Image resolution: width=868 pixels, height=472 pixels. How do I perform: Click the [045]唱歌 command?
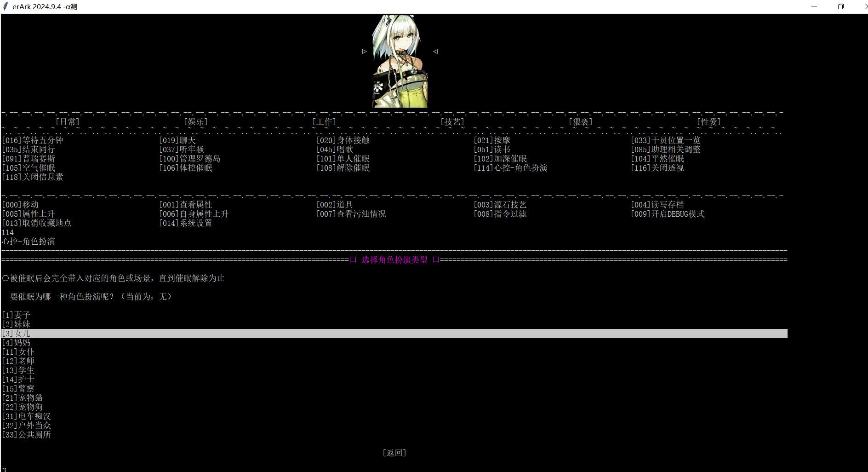tap(335, 150)
